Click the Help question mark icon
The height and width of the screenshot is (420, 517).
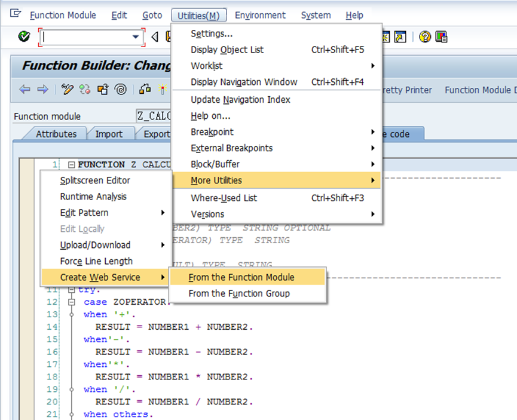point(425,36)
